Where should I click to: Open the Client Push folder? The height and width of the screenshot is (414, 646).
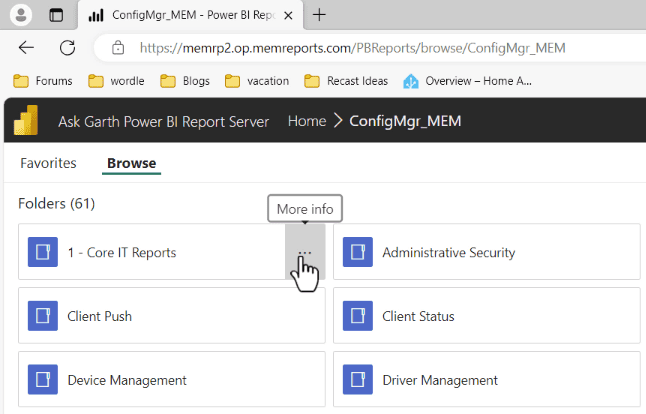click(x=172, y=316)
